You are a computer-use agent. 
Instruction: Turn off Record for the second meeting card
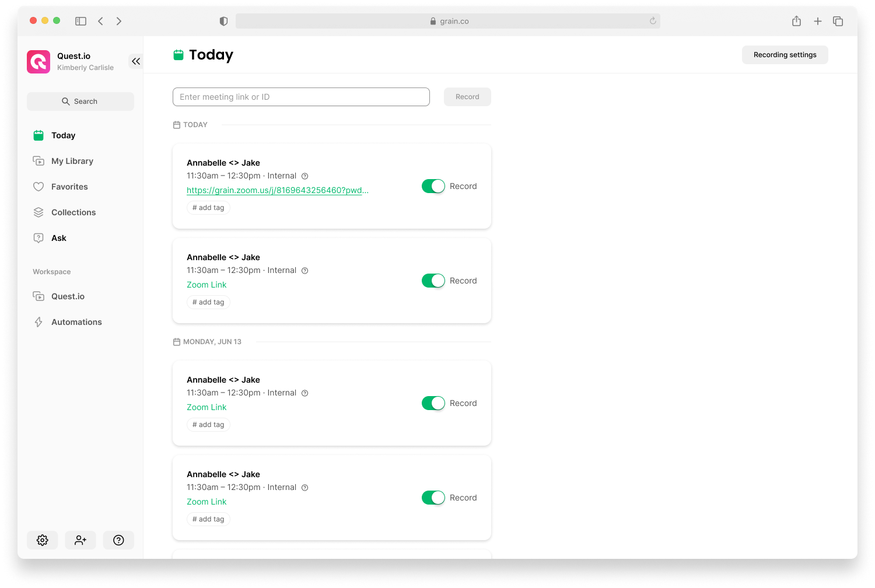click(433, 280)
